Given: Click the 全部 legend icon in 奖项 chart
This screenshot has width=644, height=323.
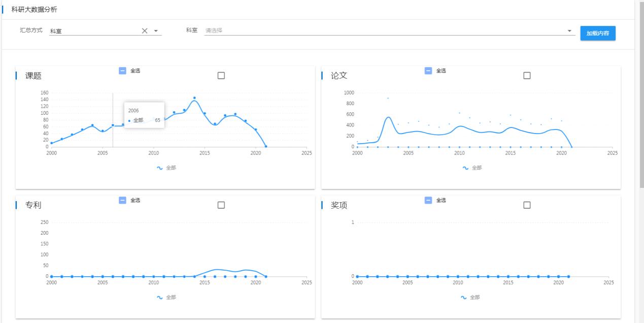Looking at the screenshot, I should pyautogui.click(x=463, y=298).
